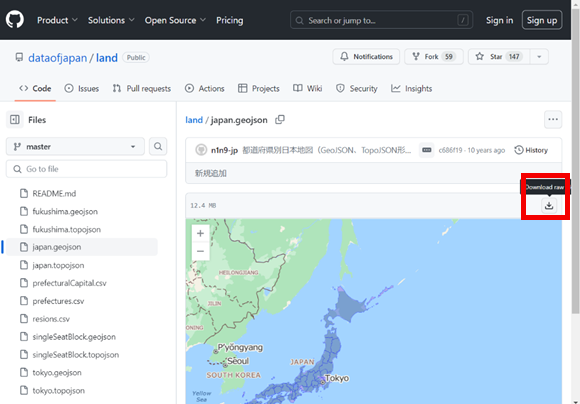View the file History
The height and width of the screenshot is (404, 580).
click(531, 150)
